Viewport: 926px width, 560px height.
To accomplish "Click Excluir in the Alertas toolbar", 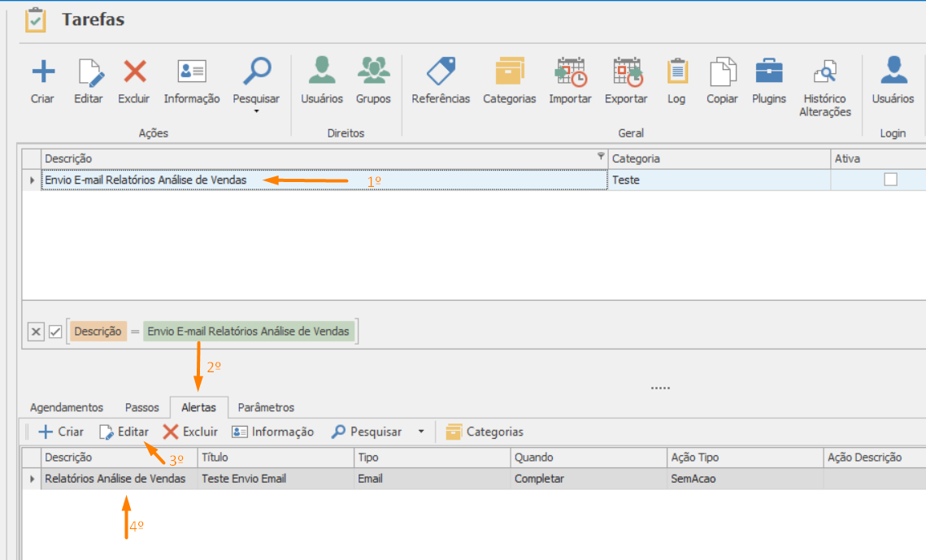I will click(190, 432).
